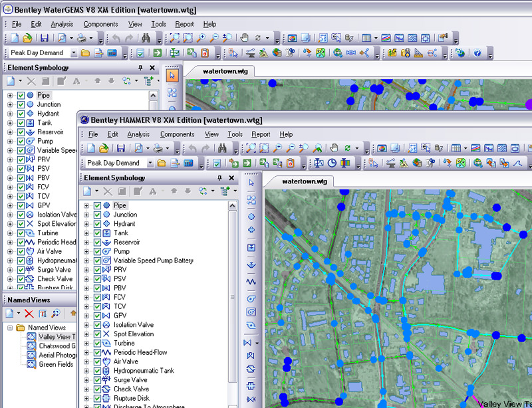This screenshot has height=408, width=532.
Task: Select highlighted pointer tool in WaterGEMS layout toolbar
Action: click(x=172, y=75)
